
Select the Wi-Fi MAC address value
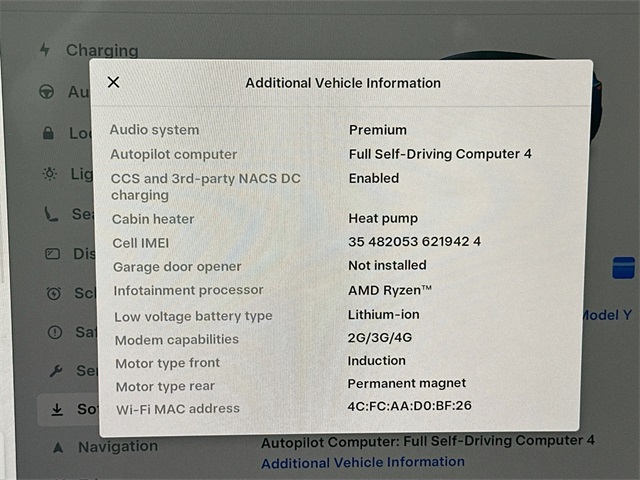[x=409, y=406]
